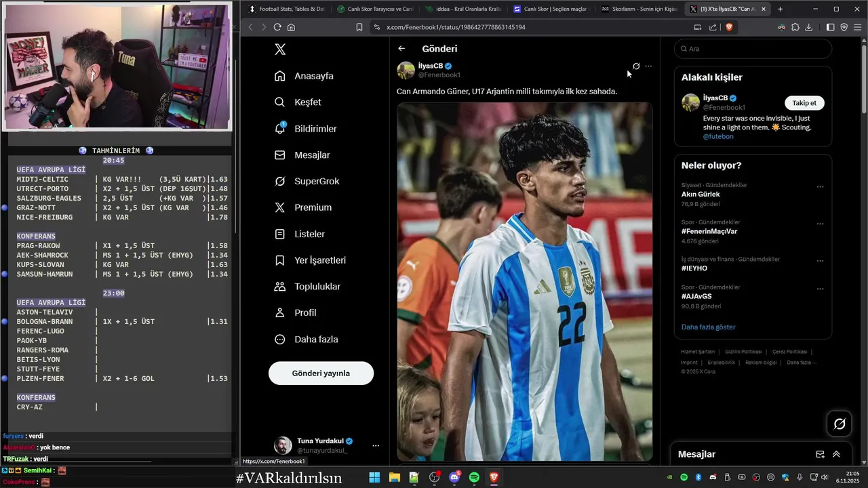Open options for #FenerinMaçıVar trend
The width and height of the screenshot is (868, 488).
(820, 223)
